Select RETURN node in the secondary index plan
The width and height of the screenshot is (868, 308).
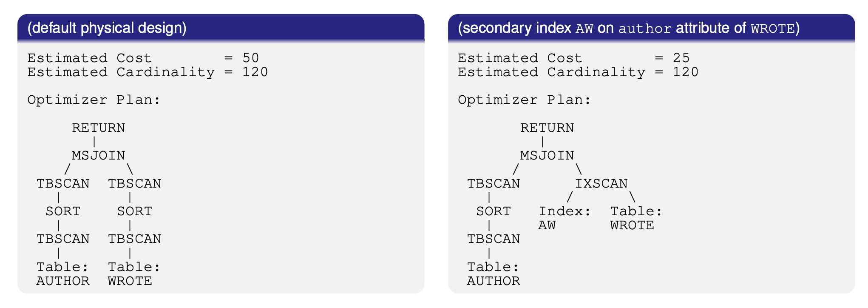click(x=547, y=128)
